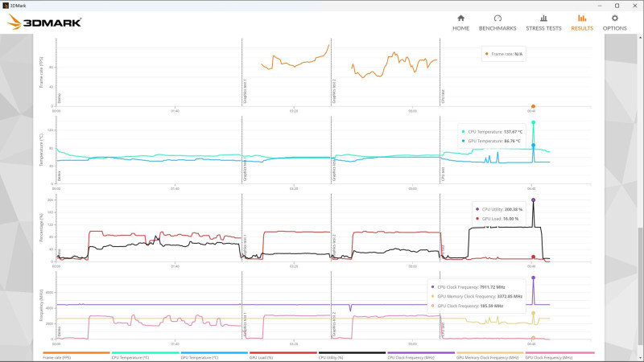Maximize the 3DMark window
This screenshot has width=644, height=362.
(x=617, y=6)
